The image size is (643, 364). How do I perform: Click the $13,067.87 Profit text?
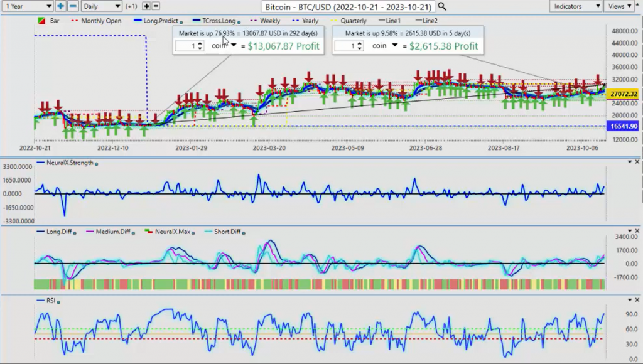coord(283,46)
